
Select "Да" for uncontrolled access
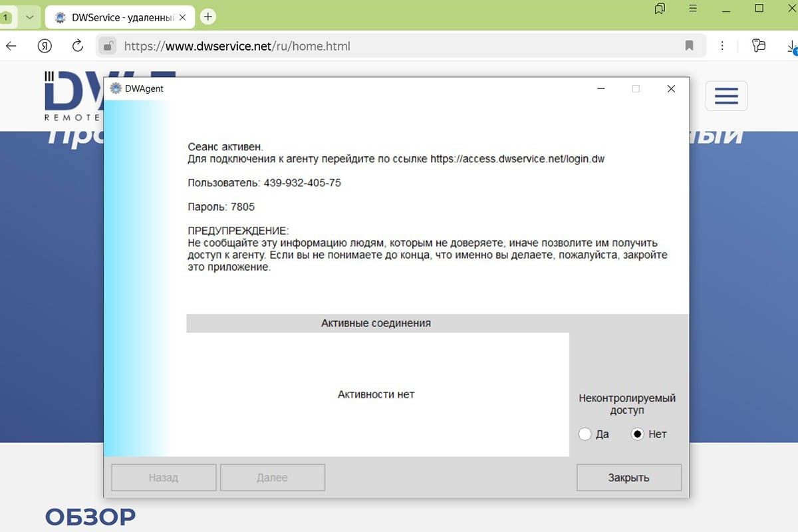[x=585, y=434]
